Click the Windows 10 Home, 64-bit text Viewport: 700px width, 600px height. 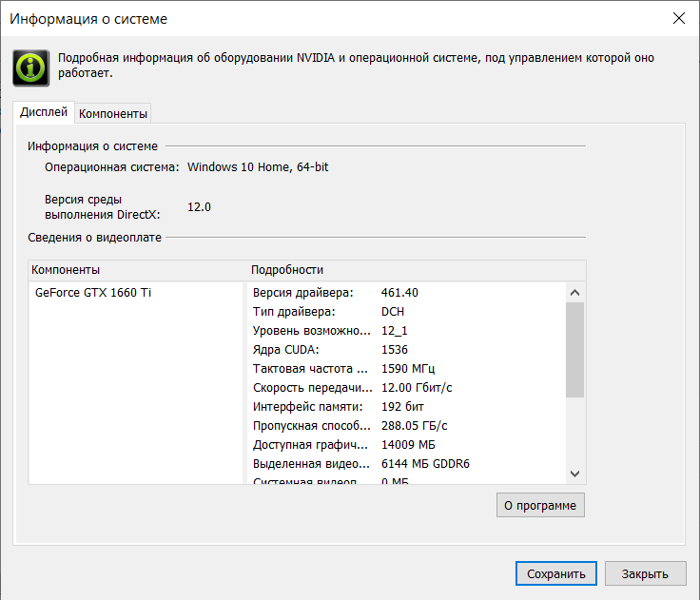(258, 167)
